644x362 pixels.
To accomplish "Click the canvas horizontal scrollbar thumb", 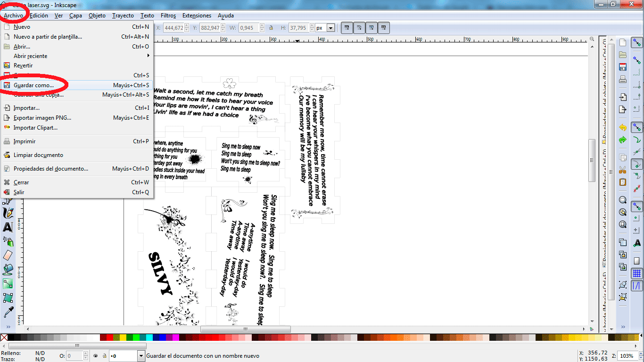I will click(x=245, y=329).
